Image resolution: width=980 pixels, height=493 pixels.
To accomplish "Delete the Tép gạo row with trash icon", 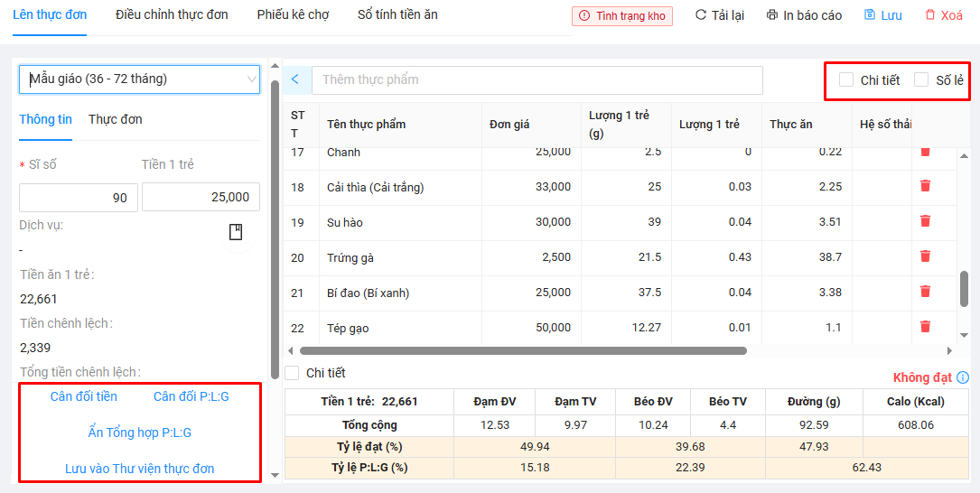I will tap(925, 327).
